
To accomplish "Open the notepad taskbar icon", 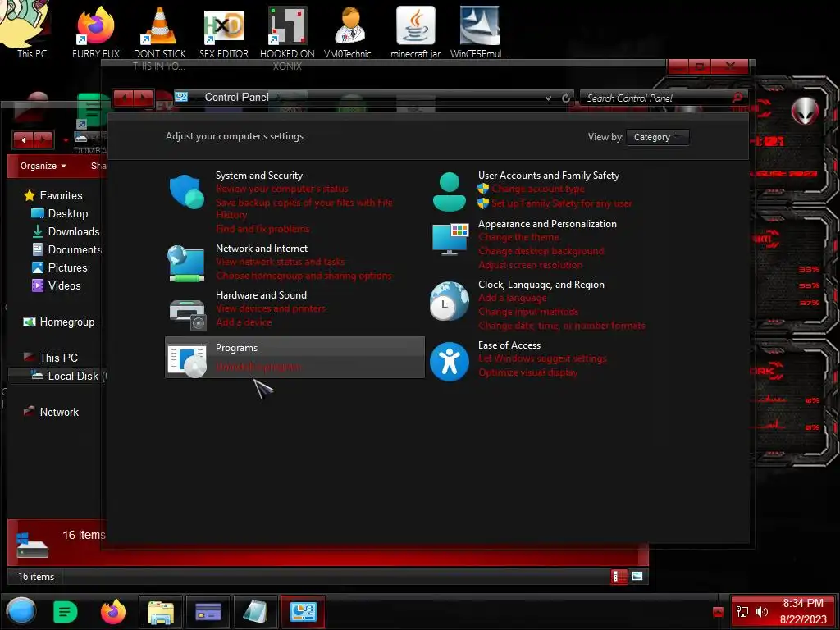I will (256, 612).
